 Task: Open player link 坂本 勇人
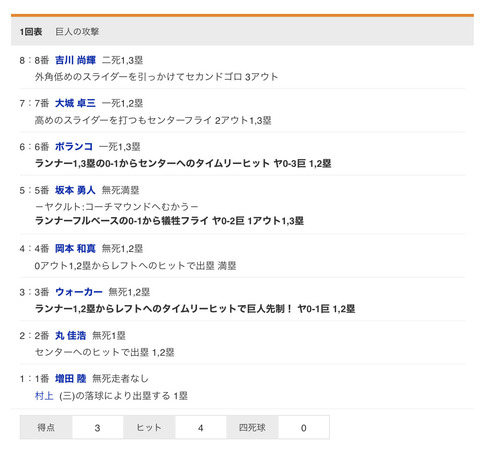(x=75, y=190)
